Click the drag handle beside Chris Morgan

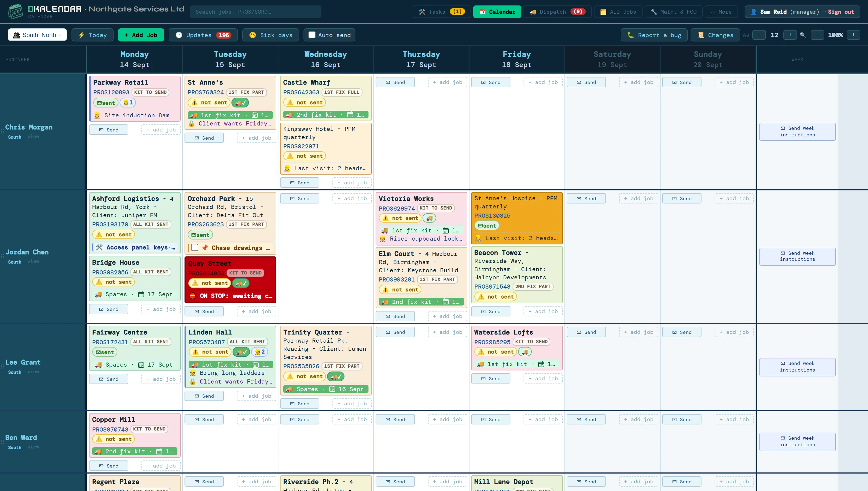[2, 131]
